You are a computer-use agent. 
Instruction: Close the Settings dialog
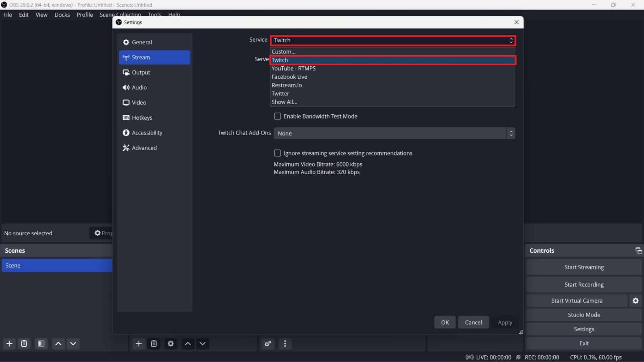click(516, 22)
